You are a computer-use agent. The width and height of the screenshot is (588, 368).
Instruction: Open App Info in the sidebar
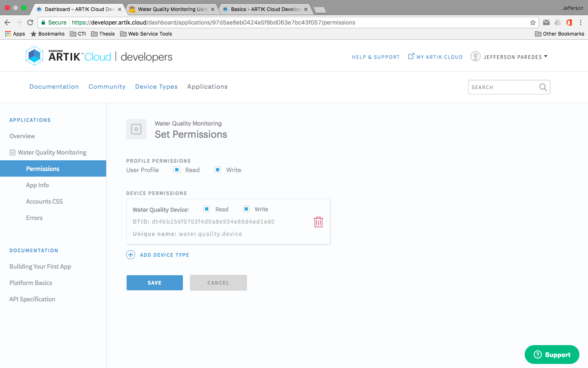38,185
